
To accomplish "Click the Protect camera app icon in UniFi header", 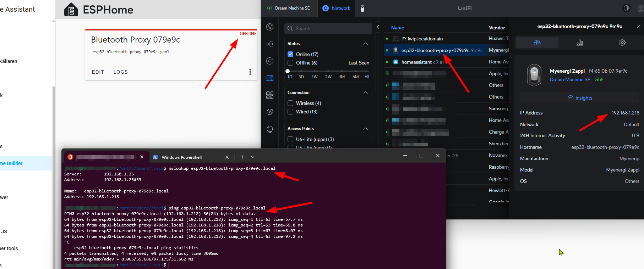I will pyautogui.click(x=362, y=8).
